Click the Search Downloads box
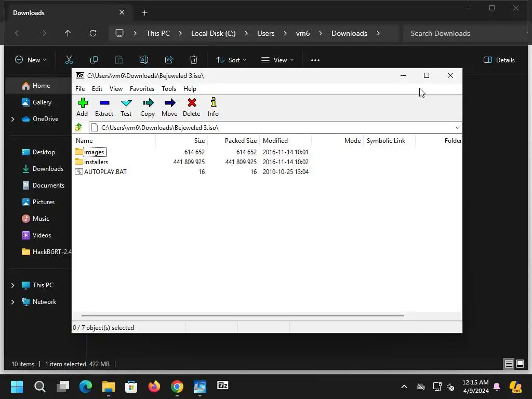Screen dimensions: 532x399 [465, 33]
